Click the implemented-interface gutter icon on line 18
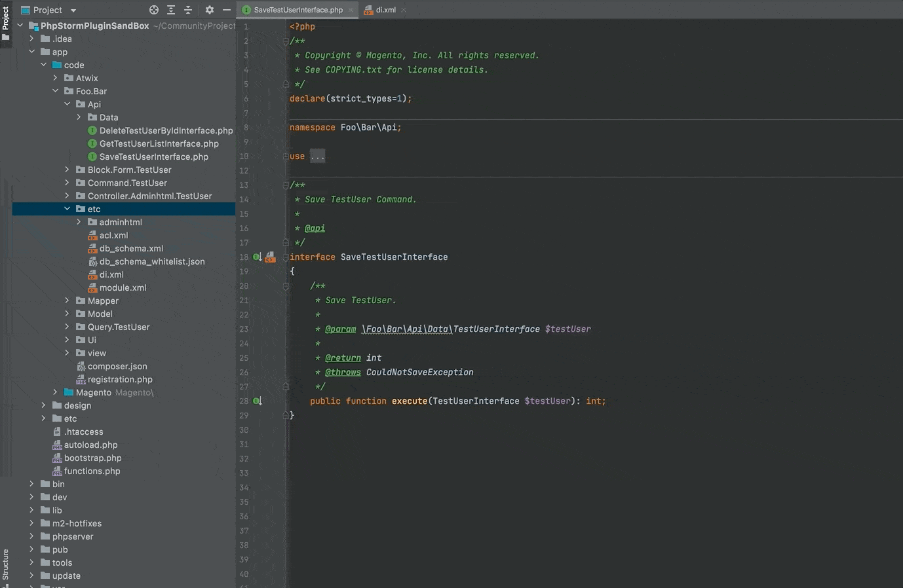 click(257, 257)
